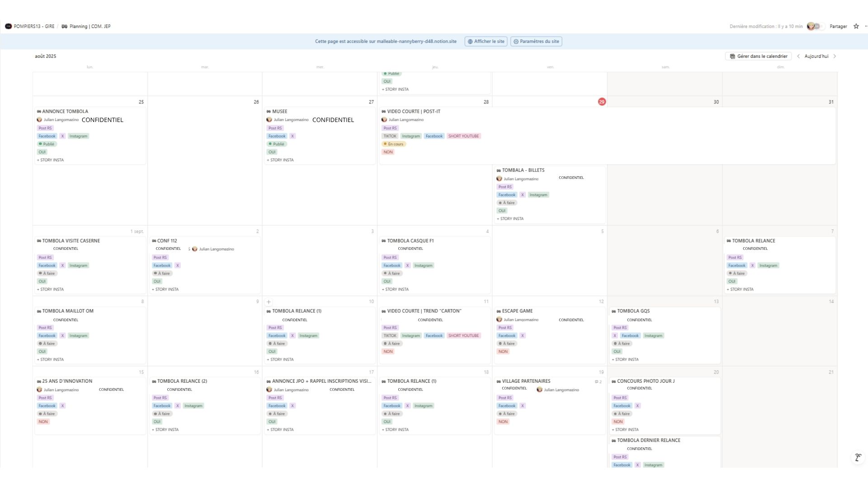Screen dimensions: 868x488
Task: Click Julian Langomazino avatar on TOMBALA - BILLETS card
Action: point(499,178)
